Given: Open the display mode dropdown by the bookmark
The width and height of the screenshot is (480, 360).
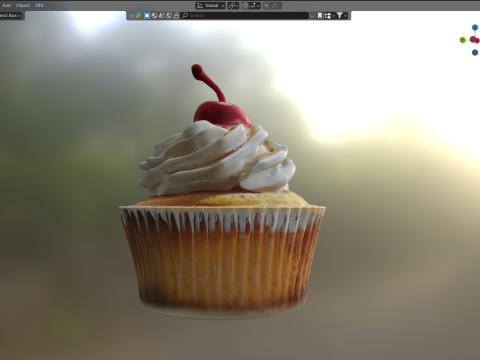Looking at the screenshot, I should 329,16.
